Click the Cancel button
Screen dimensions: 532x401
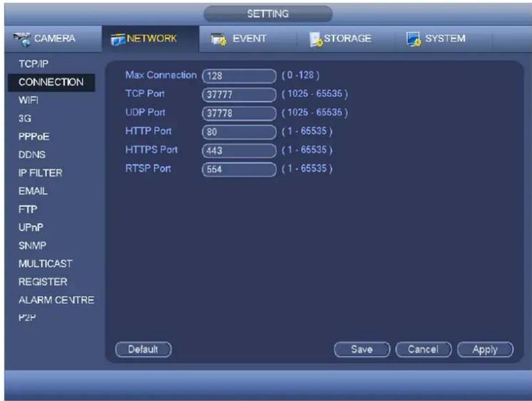[423, 349]
